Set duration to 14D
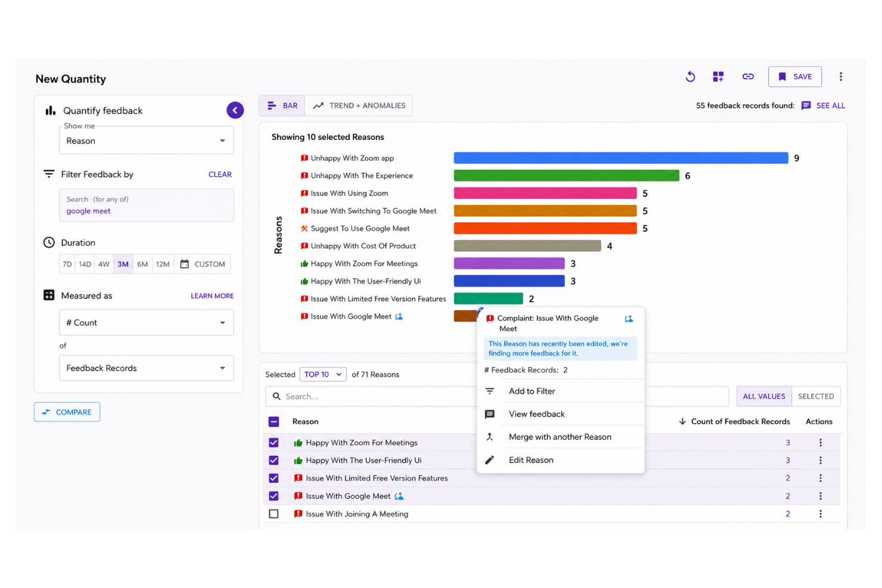The image size is (882, 588). (85, 264)
